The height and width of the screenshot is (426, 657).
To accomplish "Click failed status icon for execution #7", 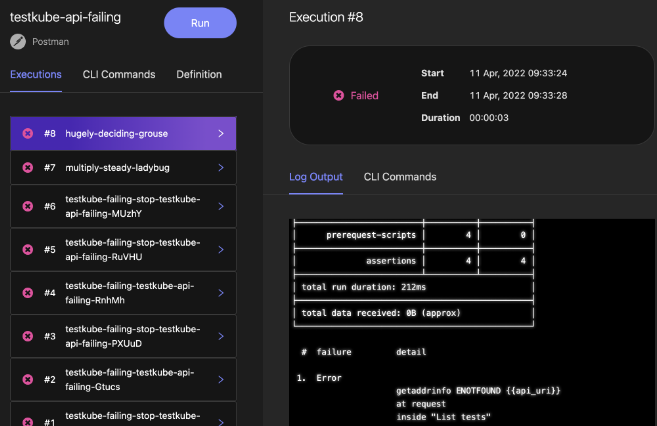I will (x=28, y=168).
